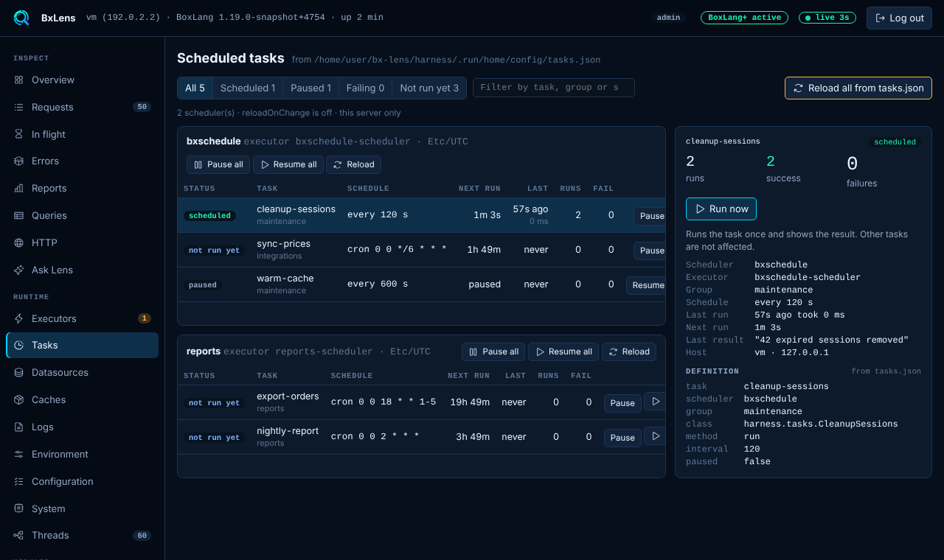The image size is (944, 560).
Task: Select the All 5 filter tab
Action: tap(195, 88)
